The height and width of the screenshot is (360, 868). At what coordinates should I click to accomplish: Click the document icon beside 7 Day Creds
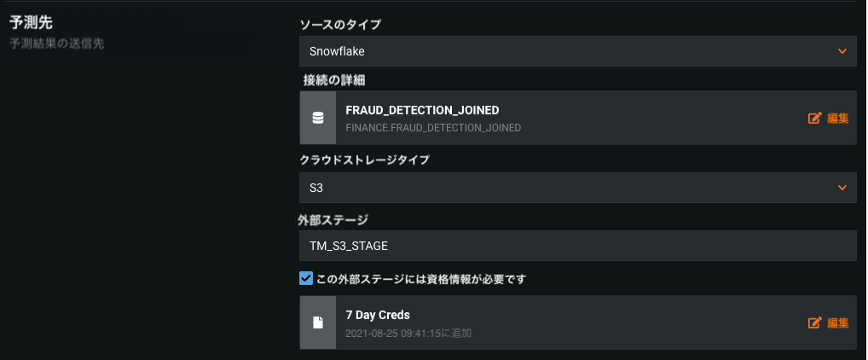point(318,322)
